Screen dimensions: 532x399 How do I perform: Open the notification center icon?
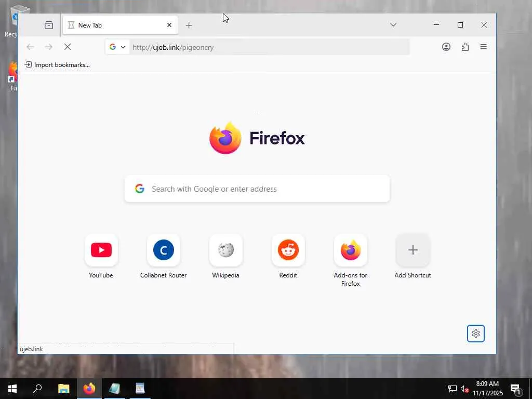tap(516, 389)
